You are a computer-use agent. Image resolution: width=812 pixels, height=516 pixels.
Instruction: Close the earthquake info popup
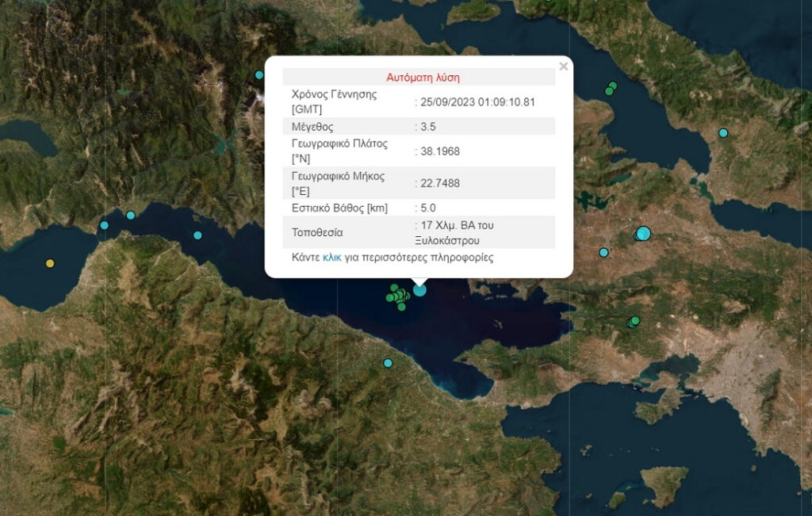click(x=564, y=67)
